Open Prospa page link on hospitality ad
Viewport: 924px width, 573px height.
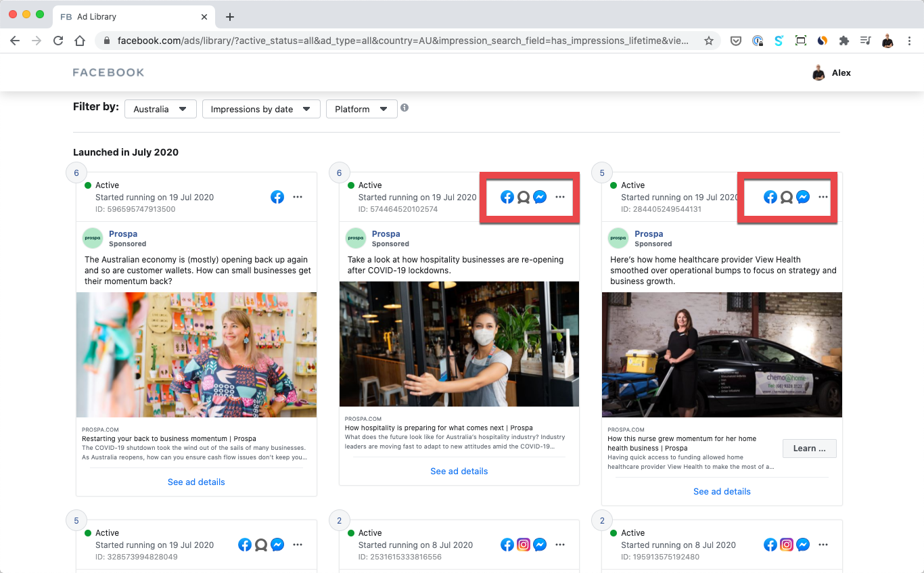[x=386, y=234]
